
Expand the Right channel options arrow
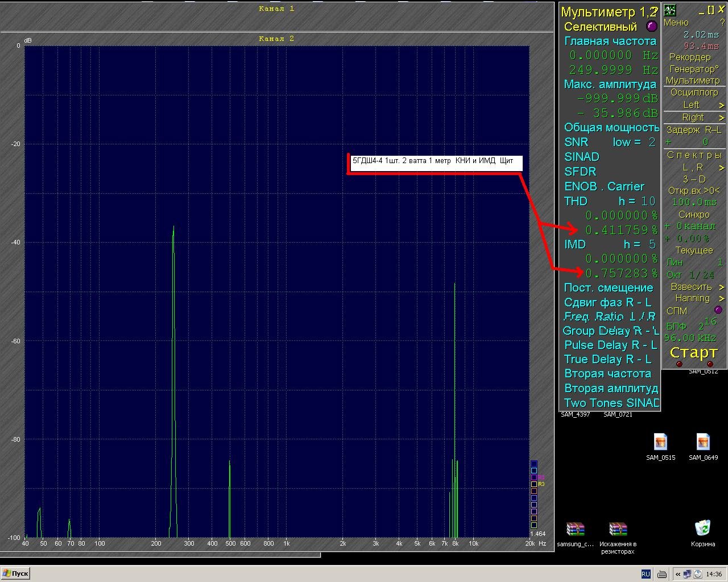click(722, 118)
